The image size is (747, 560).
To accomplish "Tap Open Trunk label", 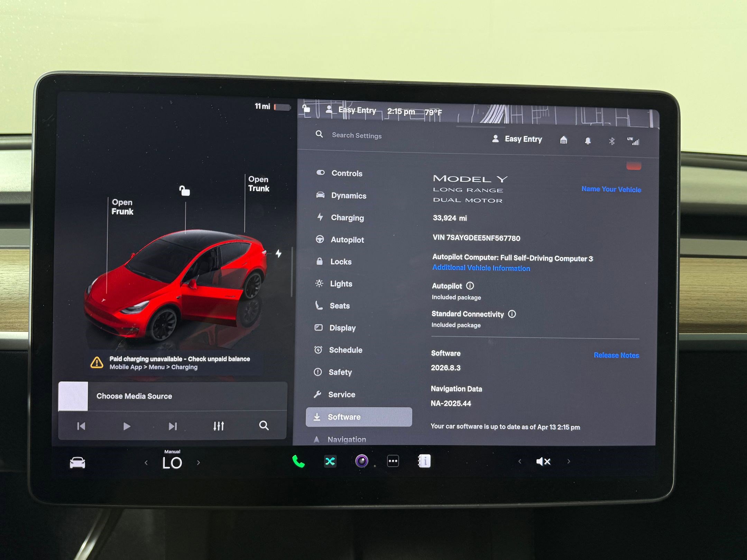I will pos(258,184).
